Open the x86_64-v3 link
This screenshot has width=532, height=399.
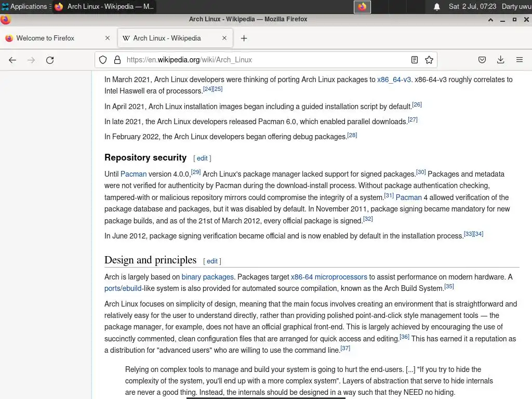point(394,79)
